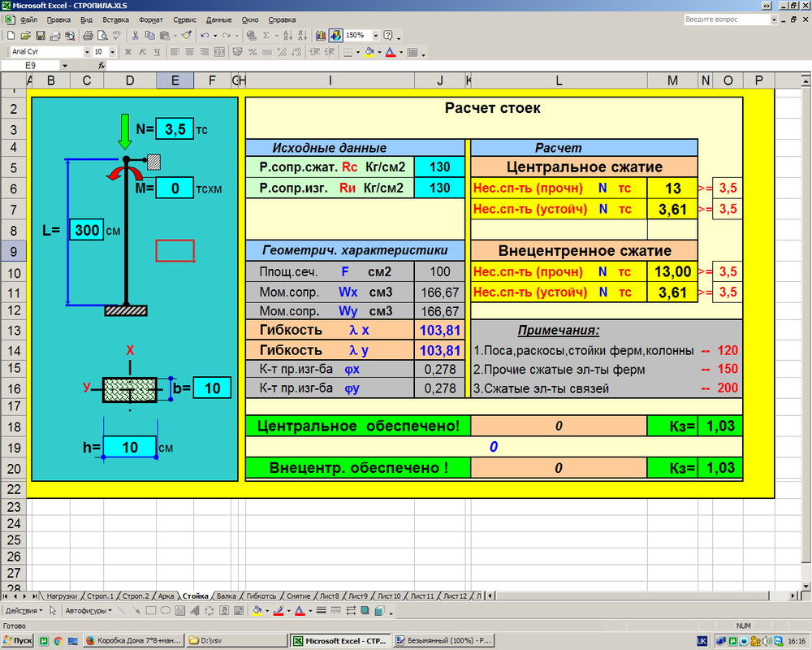Toggle underline formatting (Ч button)
Image resolution: width=812 pixels, height=650 pixels.
(x=158, y=52)
